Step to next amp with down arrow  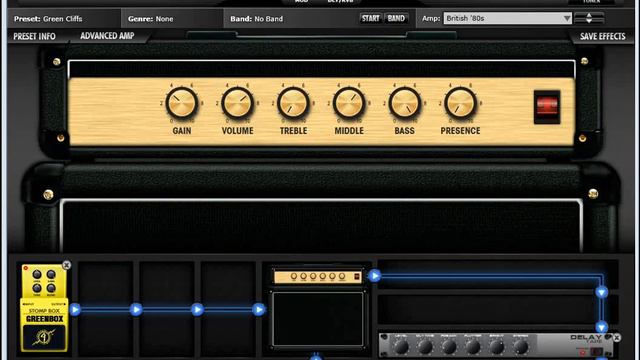[x=589, y=21]
